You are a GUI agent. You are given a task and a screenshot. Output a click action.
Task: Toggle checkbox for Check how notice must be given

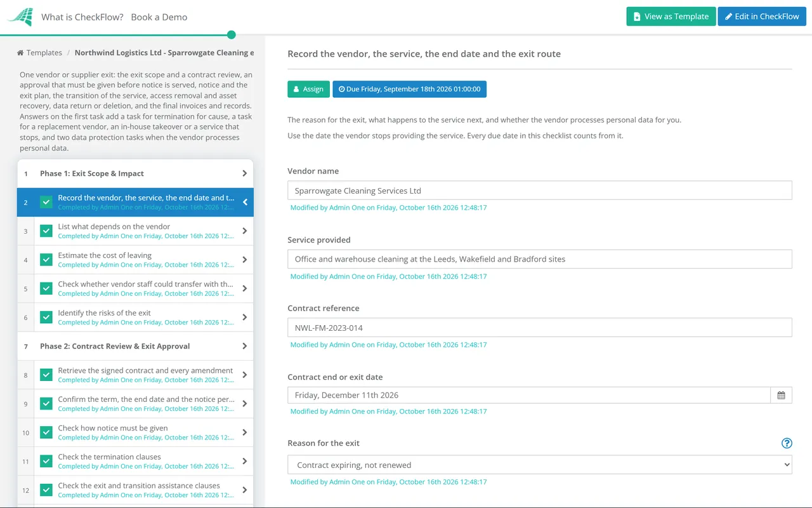click(46, 432)
